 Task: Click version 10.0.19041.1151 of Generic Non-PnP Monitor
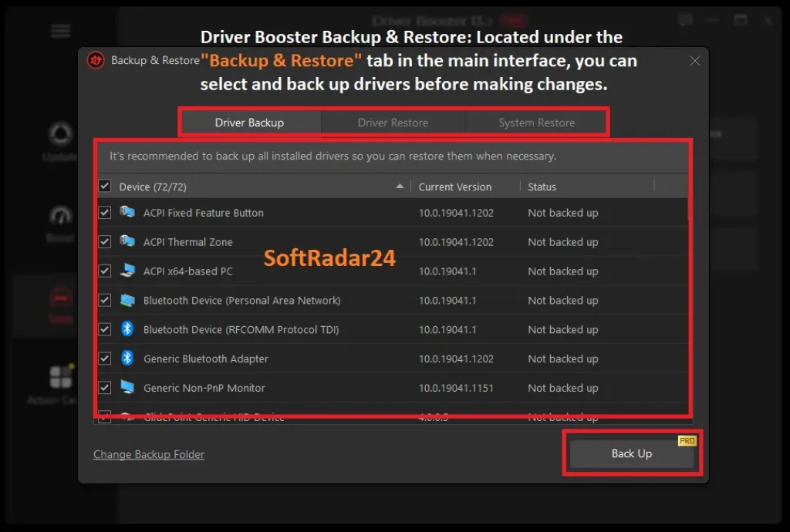point(456,388)
